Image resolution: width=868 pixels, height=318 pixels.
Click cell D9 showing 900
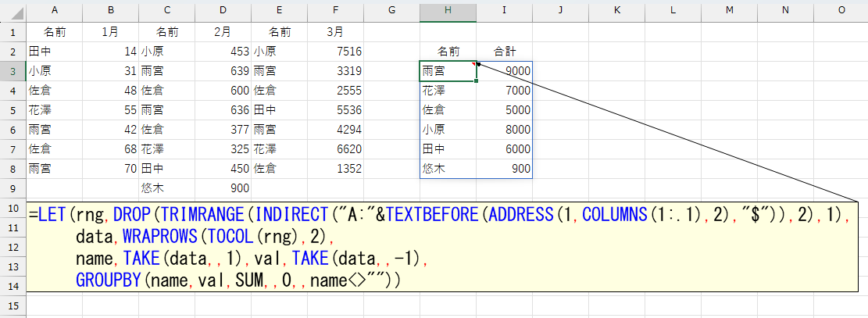click(223, 188)
